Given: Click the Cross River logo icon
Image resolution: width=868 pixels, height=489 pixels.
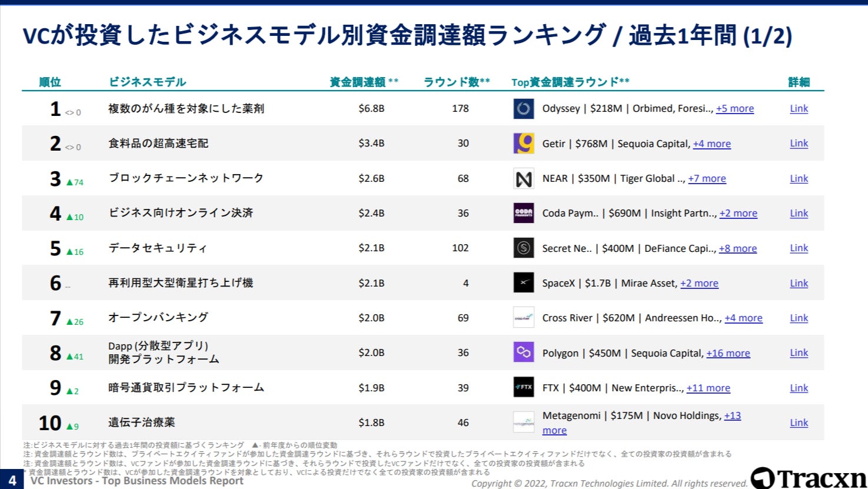Looking at the screenshot, I should [x=524, y=318].
